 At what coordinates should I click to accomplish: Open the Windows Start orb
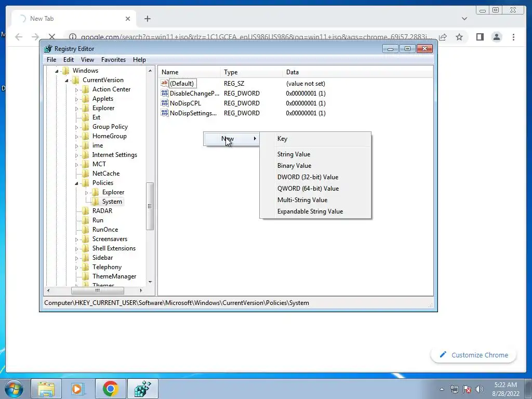(x=14, y=389)
